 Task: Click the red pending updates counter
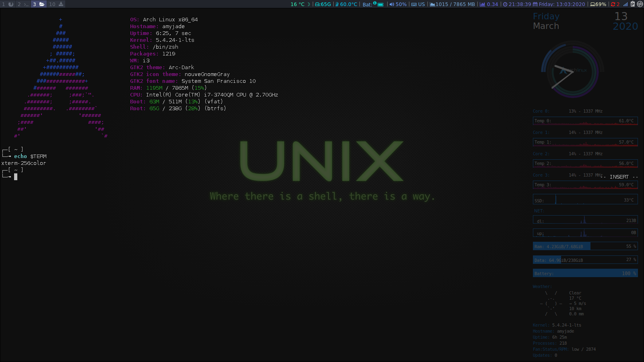(x=615, y=4)
